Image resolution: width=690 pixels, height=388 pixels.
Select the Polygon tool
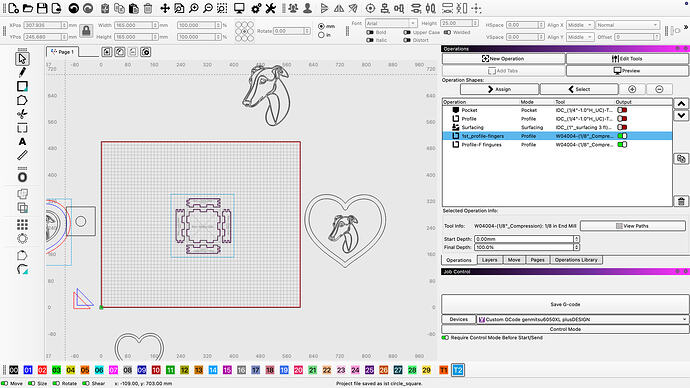coord(22,100)
